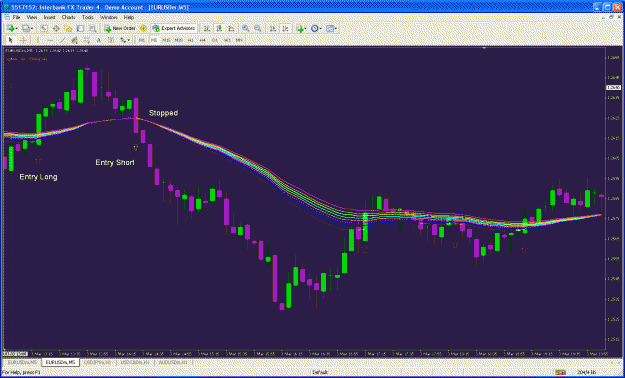
Task: Show the Market Watch window
Action: [44, 28]
